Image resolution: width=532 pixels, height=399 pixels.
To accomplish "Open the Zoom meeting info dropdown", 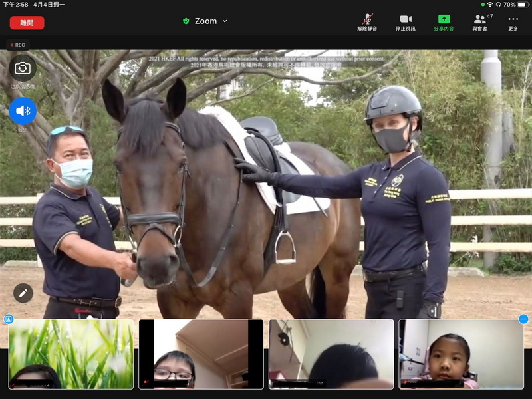I will (210, 21).
